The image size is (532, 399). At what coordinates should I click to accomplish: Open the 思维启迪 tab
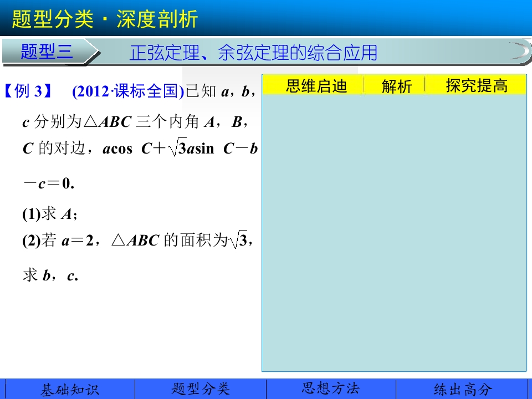pos(316,85)
